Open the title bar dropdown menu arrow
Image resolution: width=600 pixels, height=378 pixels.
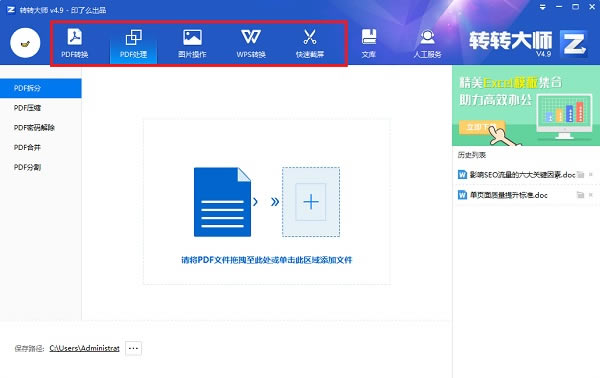click(x=542, y=7)
